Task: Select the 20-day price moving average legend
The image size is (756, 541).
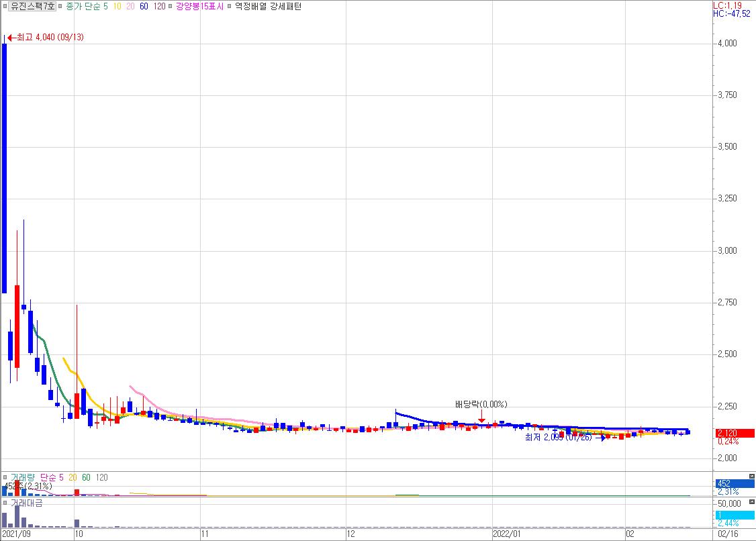Action: [x=130, y=6]
